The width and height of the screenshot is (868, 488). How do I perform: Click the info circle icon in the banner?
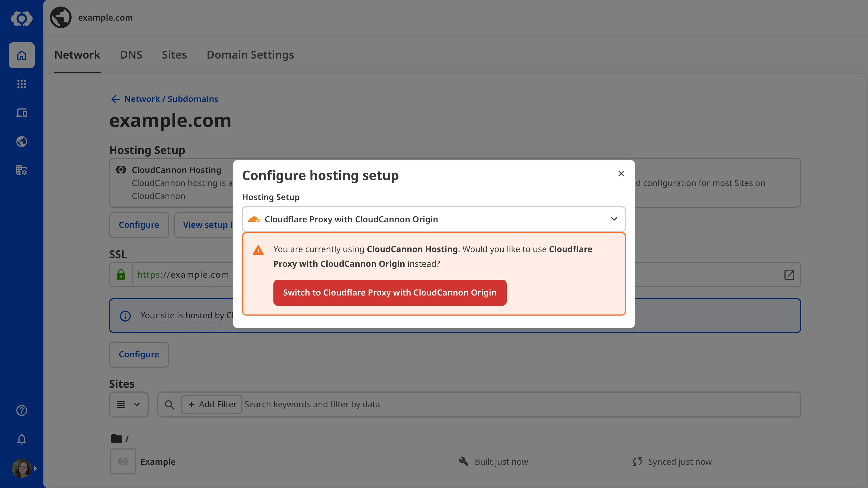[125, 316]
